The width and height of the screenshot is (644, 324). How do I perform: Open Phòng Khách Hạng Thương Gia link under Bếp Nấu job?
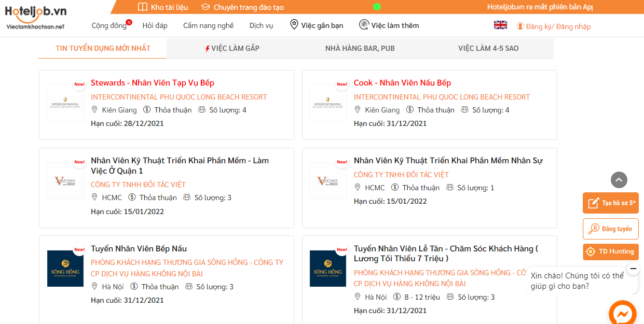[x=187, y=268]
